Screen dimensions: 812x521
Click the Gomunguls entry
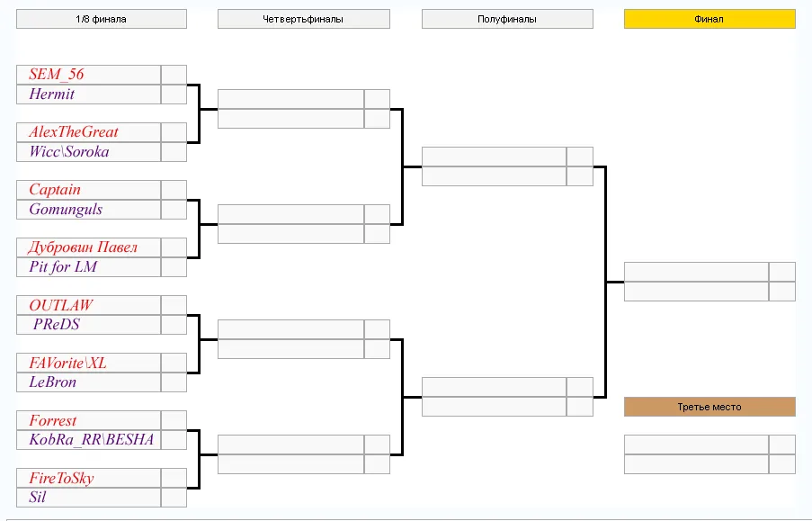(x=66, y=210)
